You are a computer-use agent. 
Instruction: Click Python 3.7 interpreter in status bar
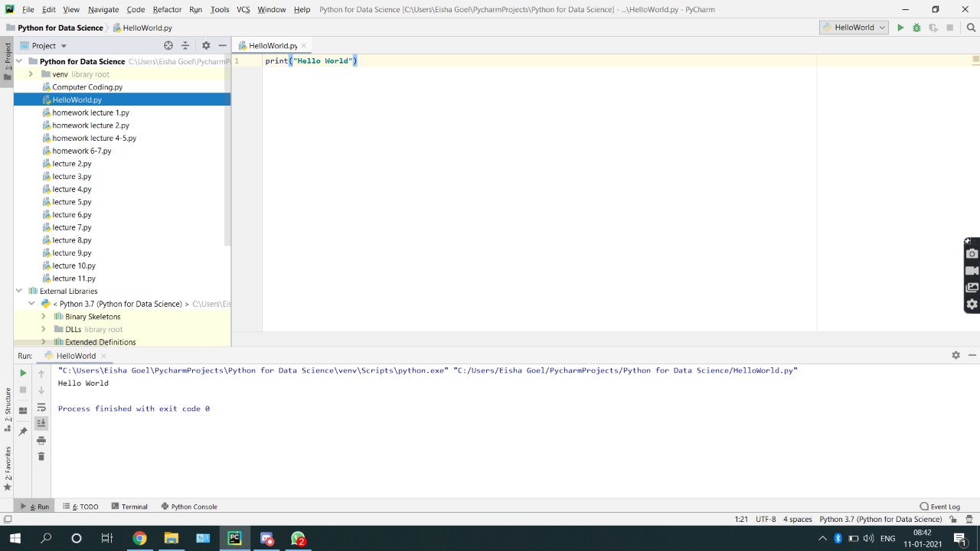click(x=880, y=519)
